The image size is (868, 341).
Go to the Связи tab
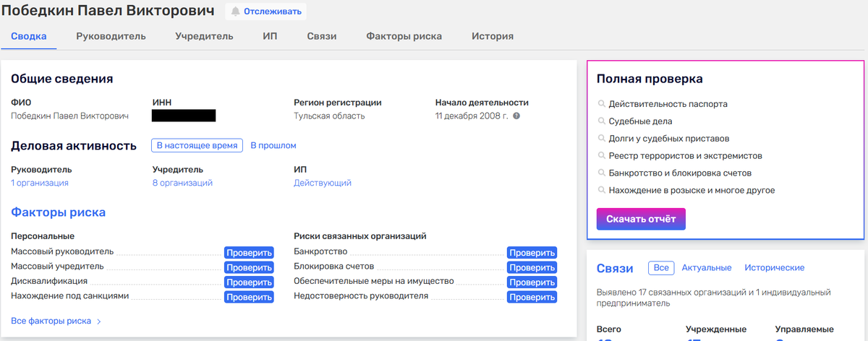pos(321,36)
